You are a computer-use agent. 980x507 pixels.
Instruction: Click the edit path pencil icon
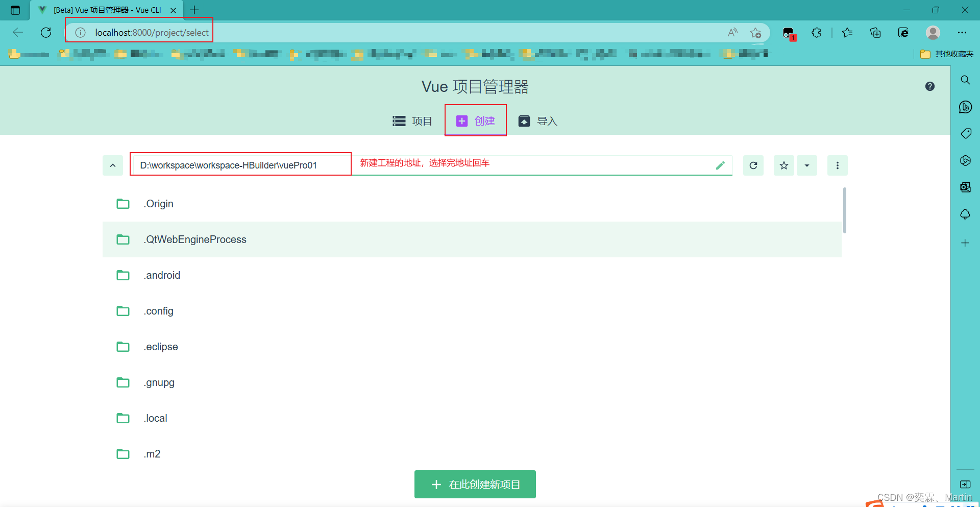click(720, 165)
